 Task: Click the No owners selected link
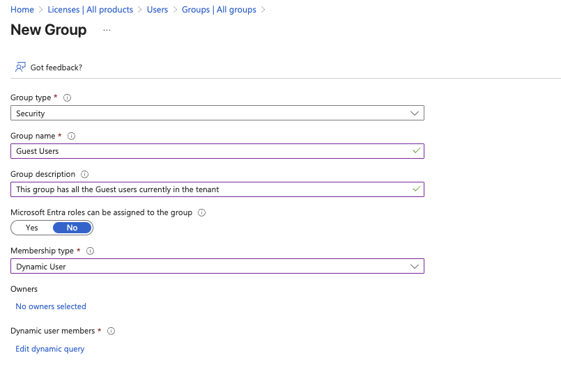(x=51, y=306)
